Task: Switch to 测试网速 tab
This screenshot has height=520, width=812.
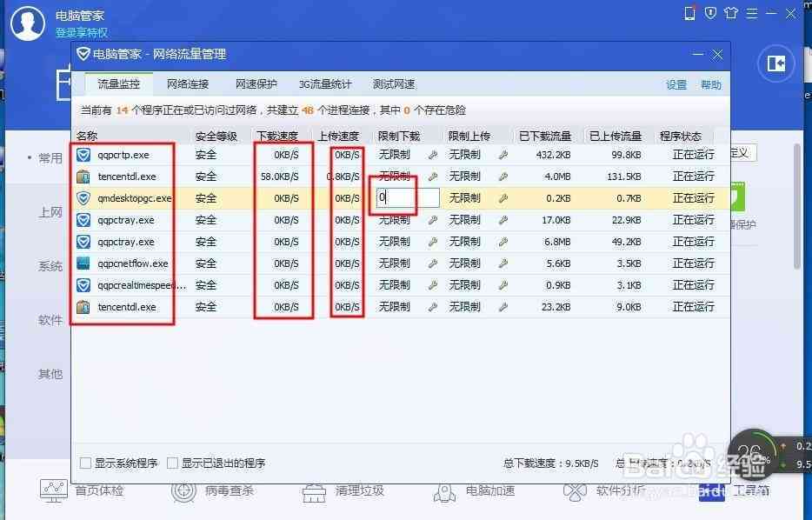Action: [x=394, y=83]
